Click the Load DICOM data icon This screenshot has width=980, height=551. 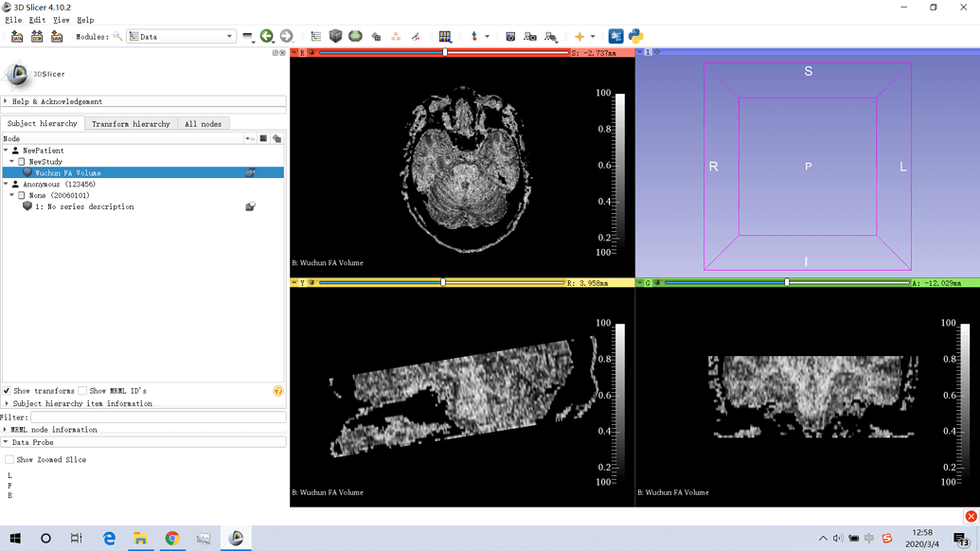tap(37, 37)
